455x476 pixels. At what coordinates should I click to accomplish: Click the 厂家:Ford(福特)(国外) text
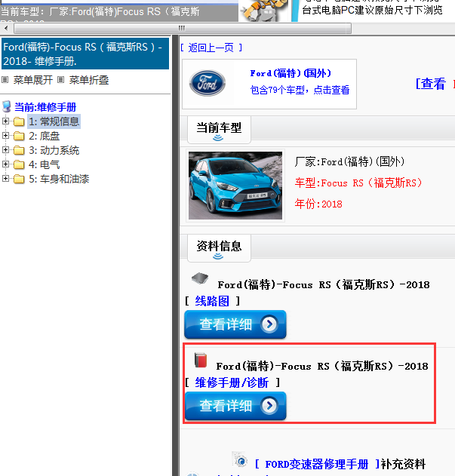click(349, 161)
